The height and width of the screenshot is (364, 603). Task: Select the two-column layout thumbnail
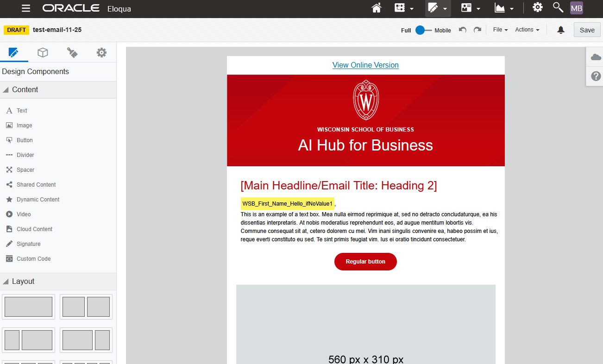point(86,307)
